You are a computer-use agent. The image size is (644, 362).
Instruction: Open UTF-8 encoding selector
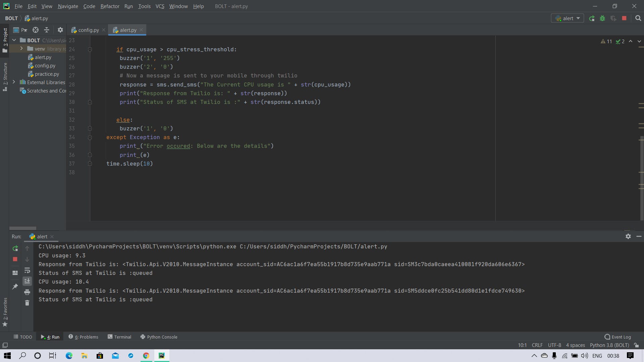(554, 345)
